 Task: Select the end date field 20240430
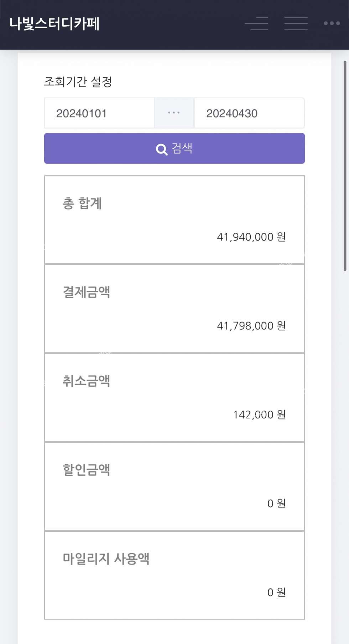pyautogui.click(x=249, y=113)
